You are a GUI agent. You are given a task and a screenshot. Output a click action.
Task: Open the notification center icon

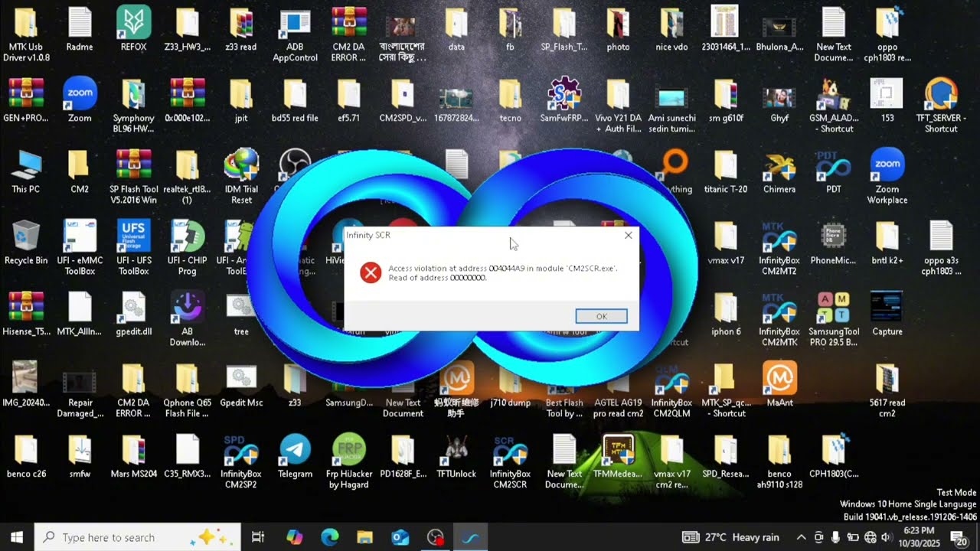(x=959, y=537)
